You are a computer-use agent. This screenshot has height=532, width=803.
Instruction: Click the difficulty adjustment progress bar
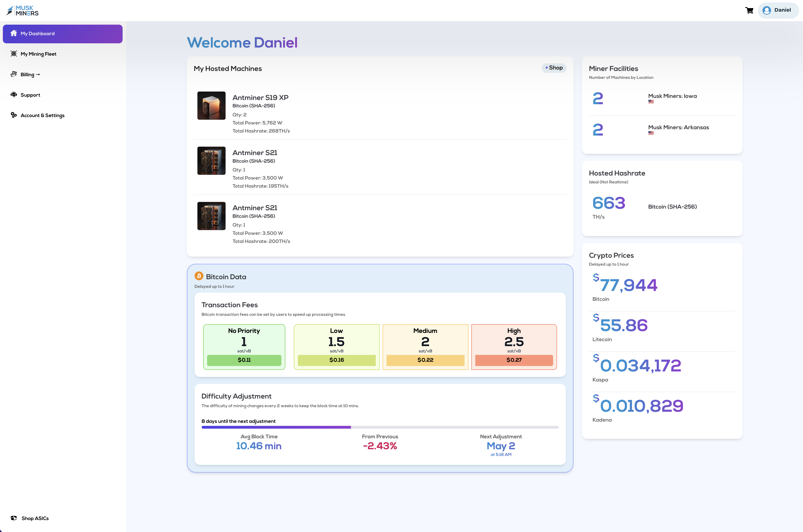tap(380, 427)
